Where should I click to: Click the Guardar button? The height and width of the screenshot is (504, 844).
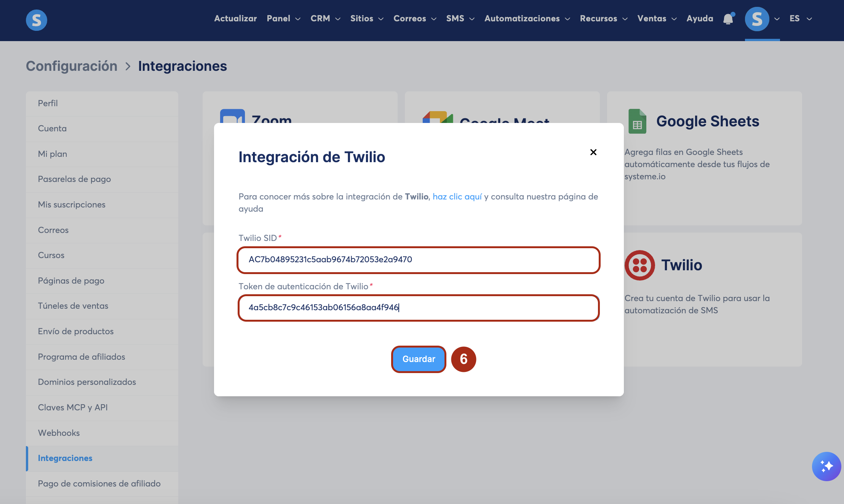(x=419, y=359)
